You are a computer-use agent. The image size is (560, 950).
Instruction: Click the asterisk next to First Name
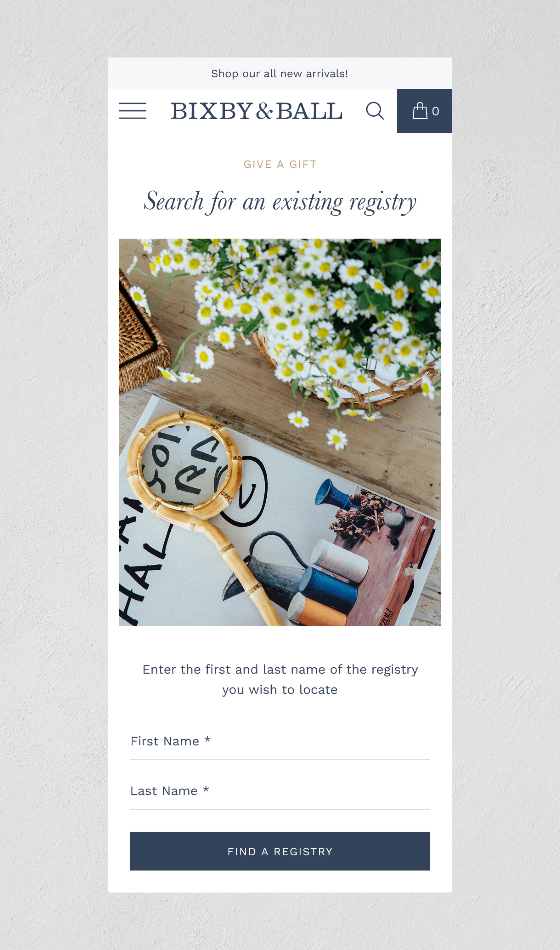tap(207, 740)
